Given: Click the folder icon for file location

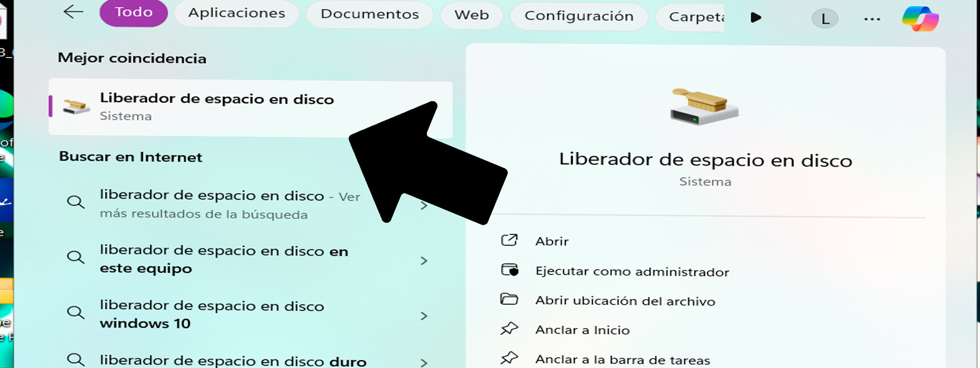Looking at the screenshot, I should 509,299.
